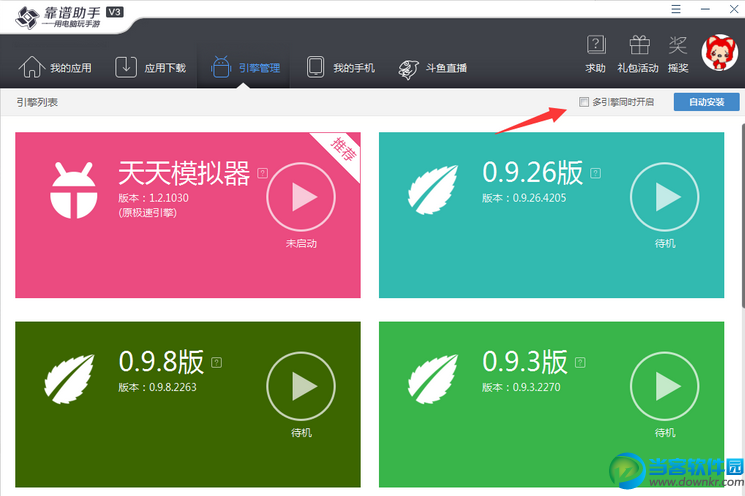Click the (原极速引擎) text

coord(147,213)
